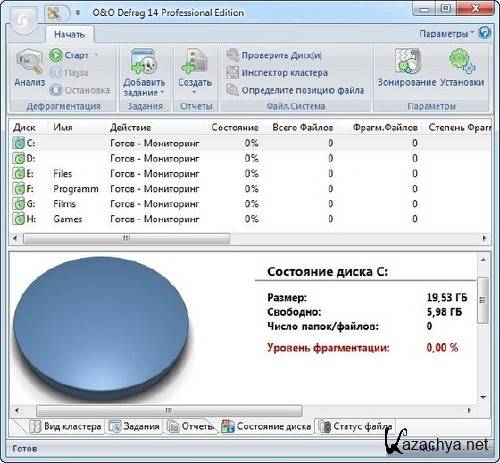Click Готов - Мониторинг in row C:

pos(155,143)
